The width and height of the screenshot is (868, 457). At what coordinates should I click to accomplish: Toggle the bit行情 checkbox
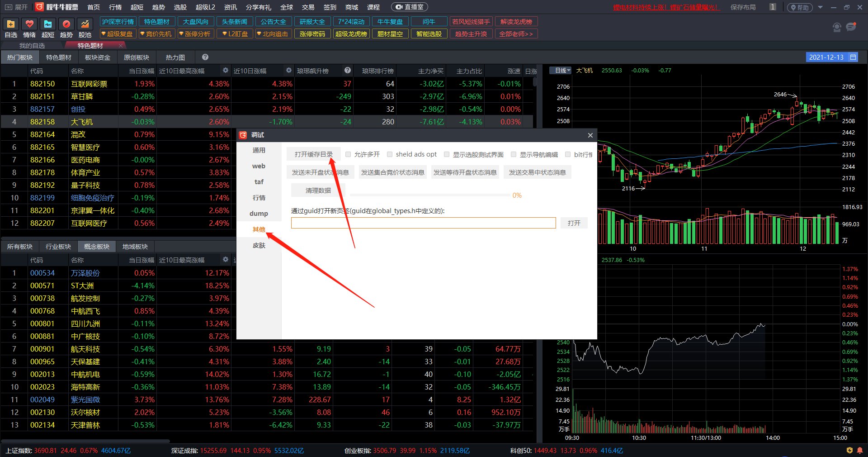click(x=568, y=154)
